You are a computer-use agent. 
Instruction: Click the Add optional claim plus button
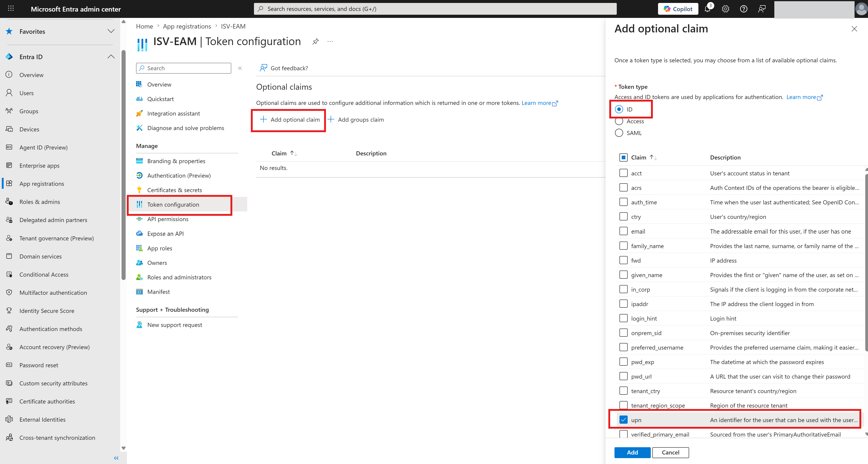(290, 120)
